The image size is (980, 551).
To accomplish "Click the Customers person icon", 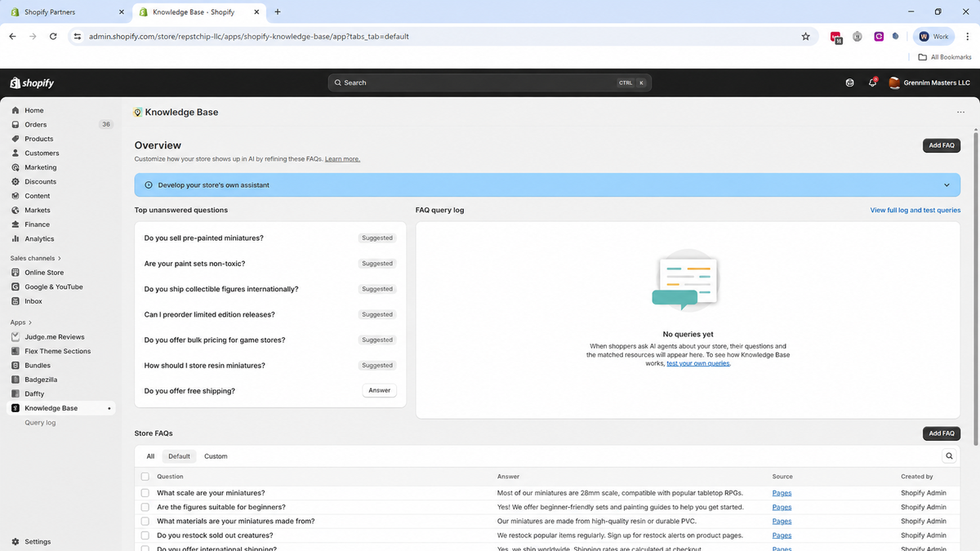I will [16, 153].
